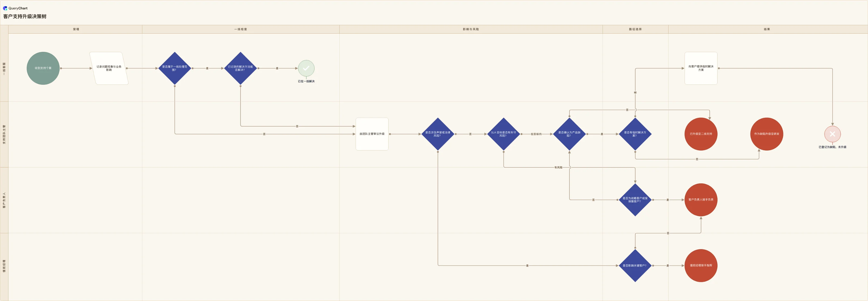Click the 影响与风险 column header
The height and width of the screenshot is (301, 868).
pos(471,29)
